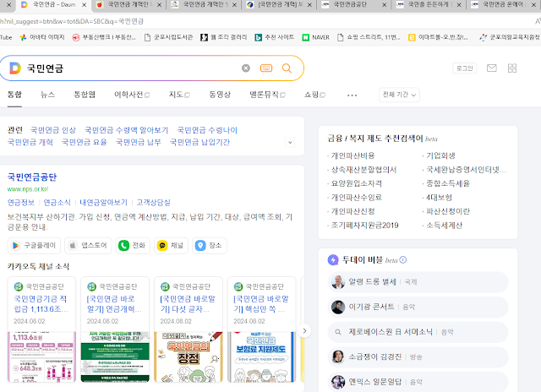541x392 pixels.
Task: Expand the related searches chevron
Action: pos(290,143)
